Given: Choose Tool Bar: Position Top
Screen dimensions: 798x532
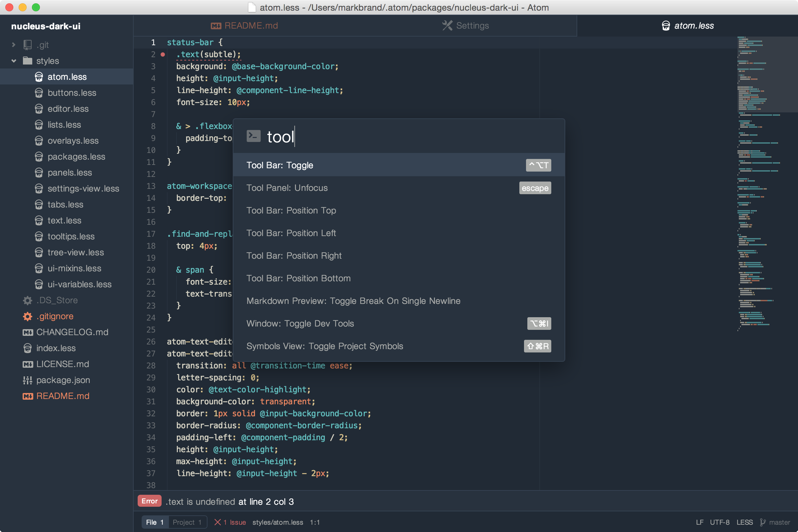Looking at the screenshot, I should (399, 210).
